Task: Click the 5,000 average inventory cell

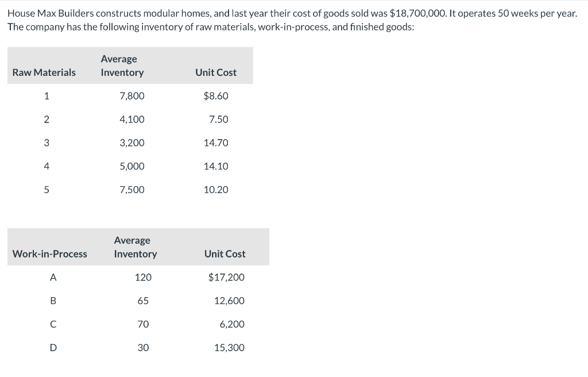Action: pos(132,166)
